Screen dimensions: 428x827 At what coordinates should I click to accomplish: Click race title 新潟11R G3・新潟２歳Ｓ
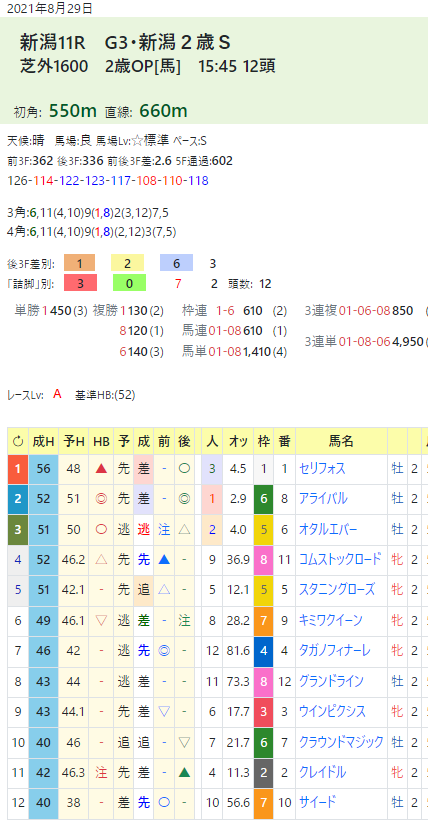pos(125,42)
